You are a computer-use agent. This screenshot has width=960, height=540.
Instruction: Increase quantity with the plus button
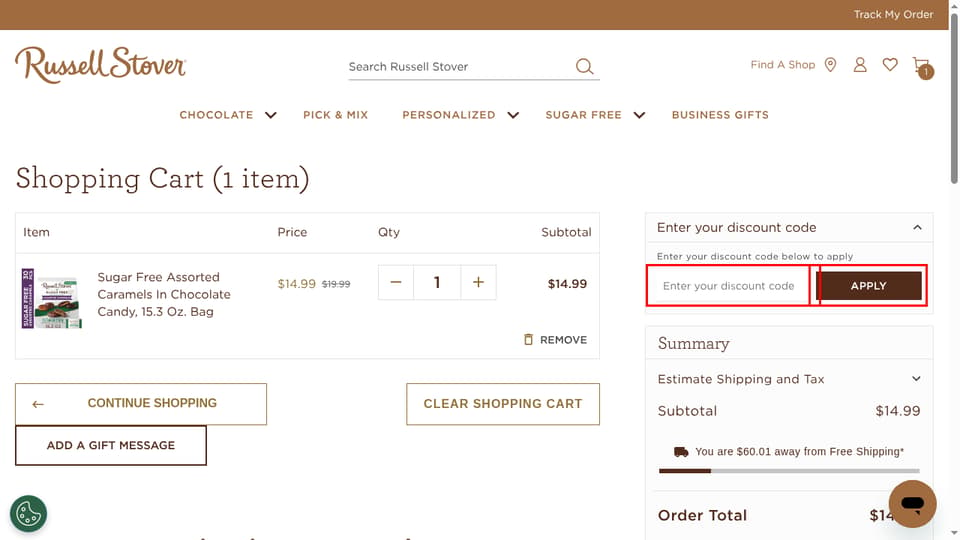click(478, 282)
